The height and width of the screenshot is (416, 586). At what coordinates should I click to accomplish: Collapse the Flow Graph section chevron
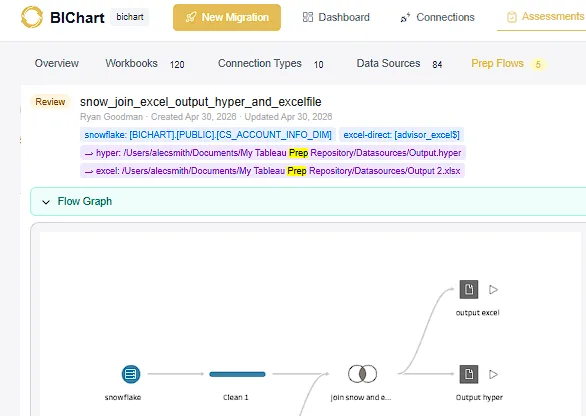pos(46,202)
